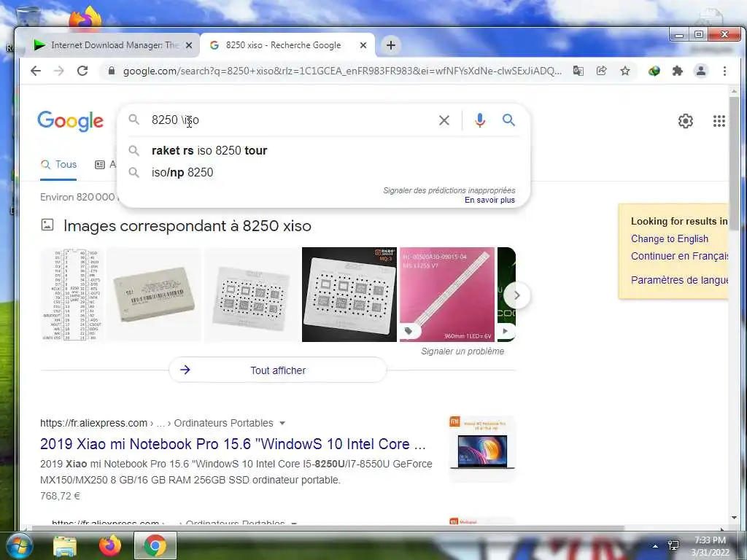Submit search with blue magnifier
This screenshot has height=560, width=747.
click(x=508, y=120)
